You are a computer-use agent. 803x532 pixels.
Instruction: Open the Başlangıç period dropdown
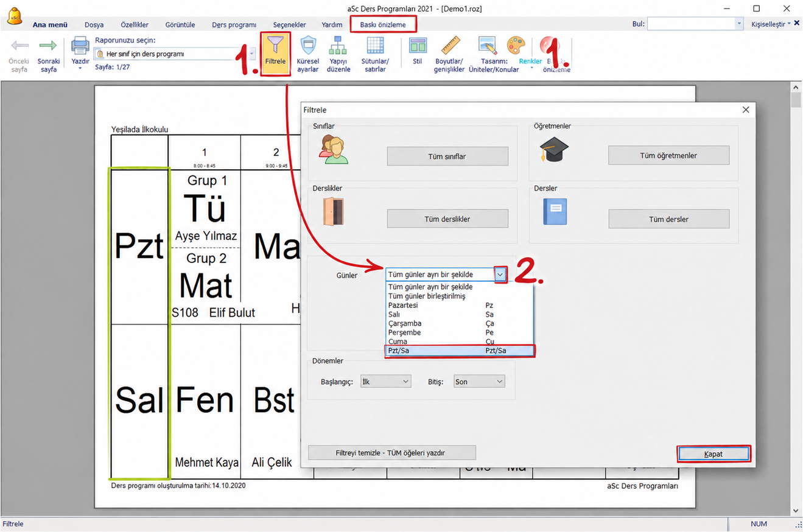pyautogui.click(x=385, y=382)
